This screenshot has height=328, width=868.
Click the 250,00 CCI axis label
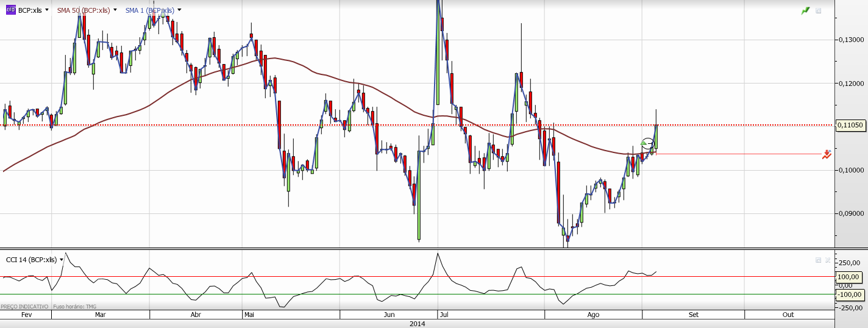point(850,263)
